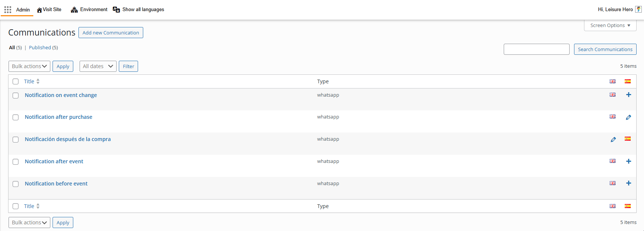Open the Notification after event link
644x231 pixels.
click(54, 161)
